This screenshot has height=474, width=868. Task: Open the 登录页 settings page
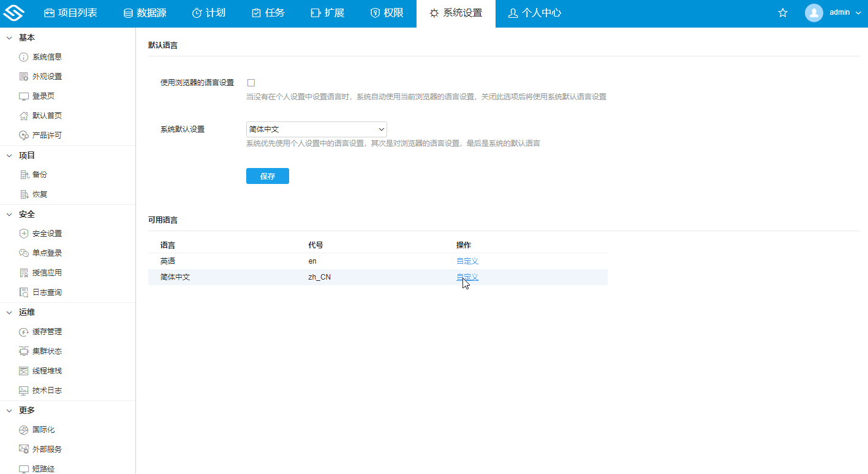point(43,96)
